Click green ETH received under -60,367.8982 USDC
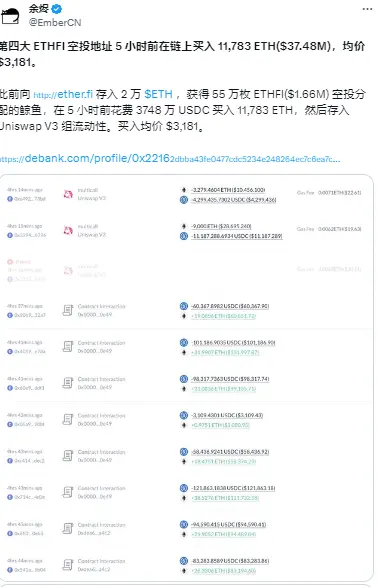378x587 pixels. point(223,316)
